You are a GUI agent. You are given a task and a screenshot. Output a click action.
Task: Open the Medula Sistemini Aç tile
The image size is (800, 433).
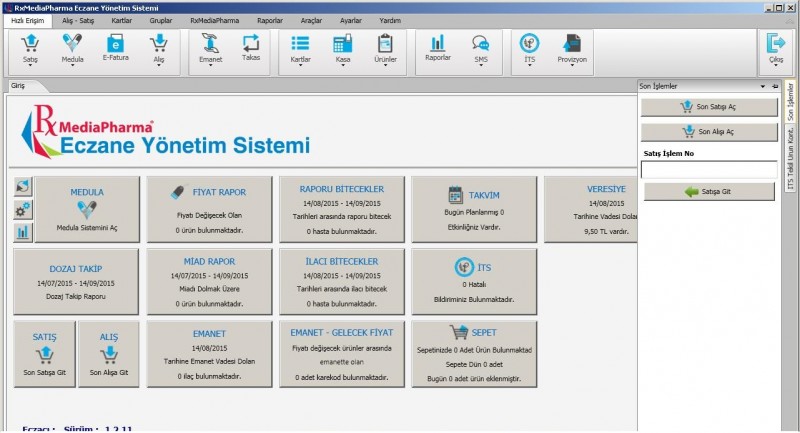click(x=87, y=209)
